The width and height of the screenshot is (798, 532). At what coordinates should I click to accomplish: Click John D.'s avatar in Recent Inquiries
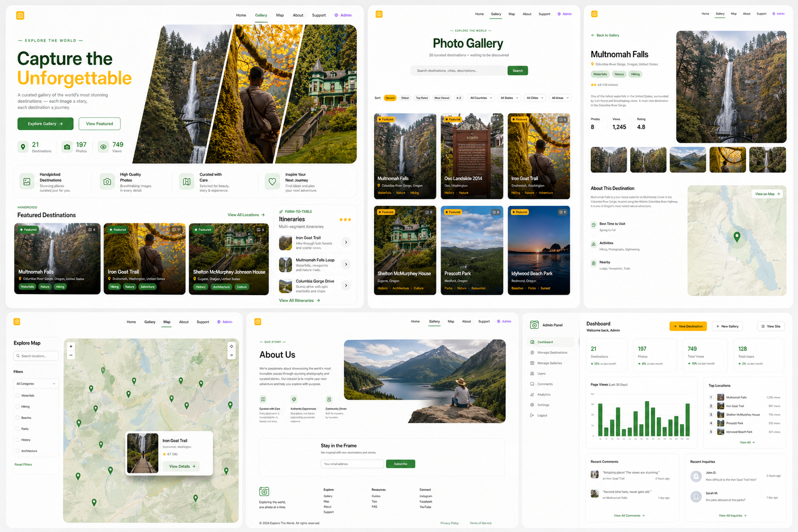(x=696, y=476)
